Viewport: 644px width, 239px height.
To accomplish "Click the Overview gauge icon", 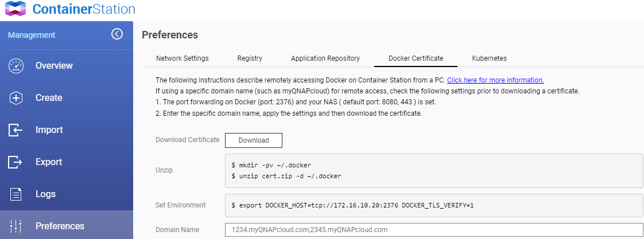I will pyautogui.click(x=16, y=66).
